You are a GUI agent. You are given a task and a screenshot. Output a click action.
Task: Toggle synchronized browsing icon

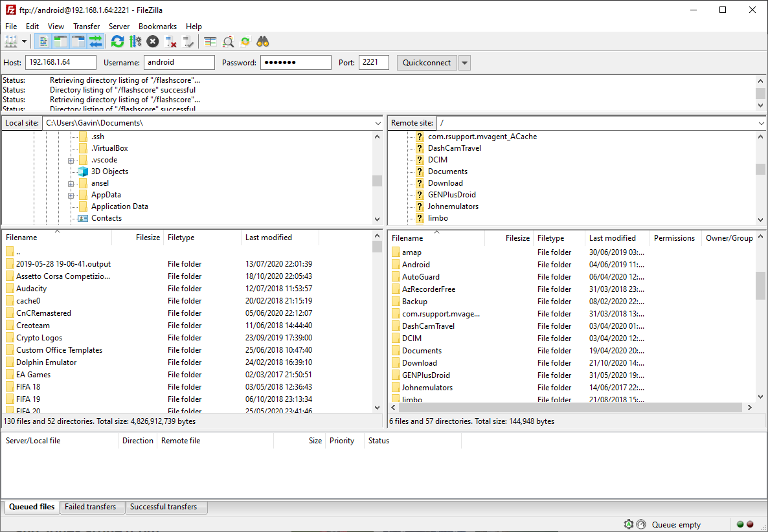(245, 42)
